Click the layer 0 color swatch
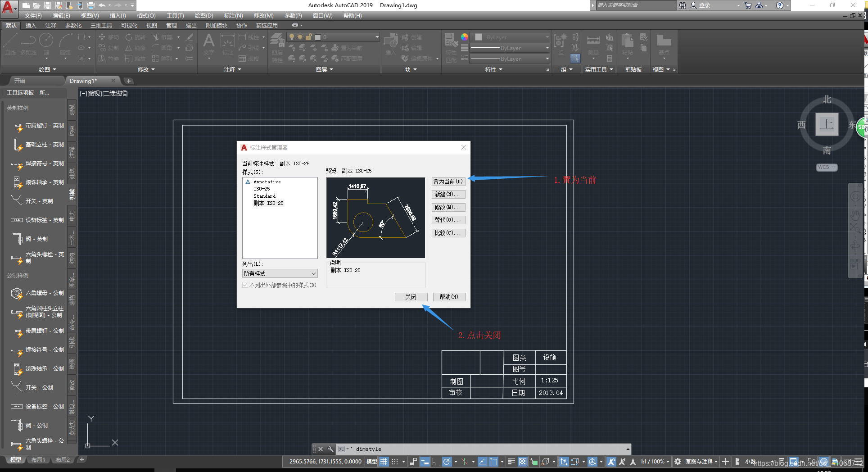The image size is (868, 472). pos(318,37)
